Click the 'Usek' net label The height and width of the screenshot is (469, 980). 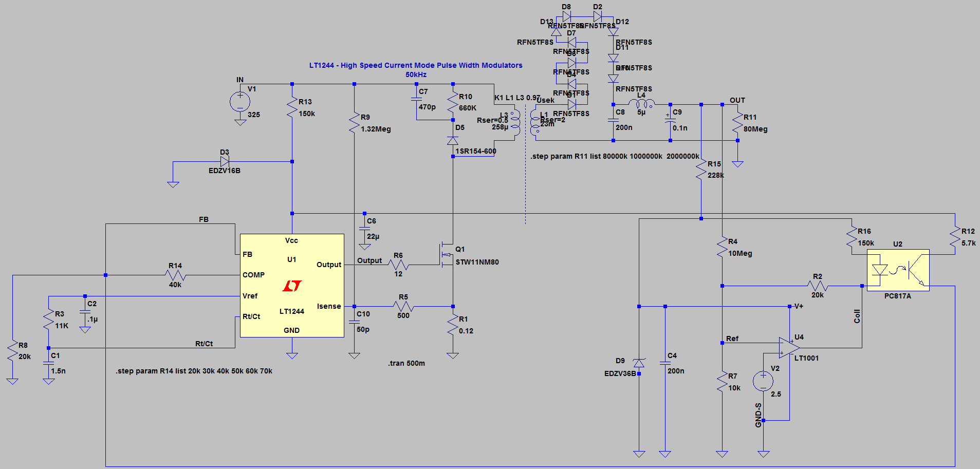(546, 100)
